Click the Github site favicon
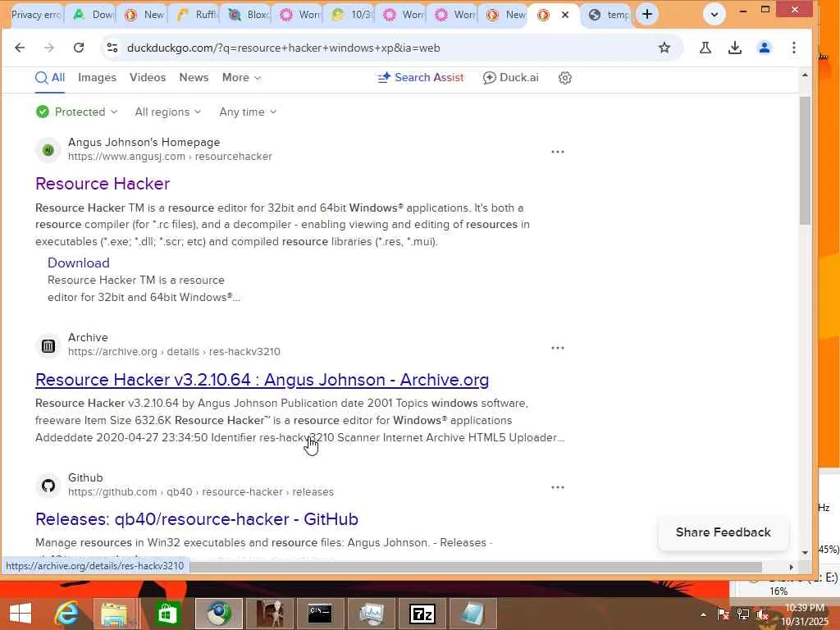840x630 pixels. [48, 486]
